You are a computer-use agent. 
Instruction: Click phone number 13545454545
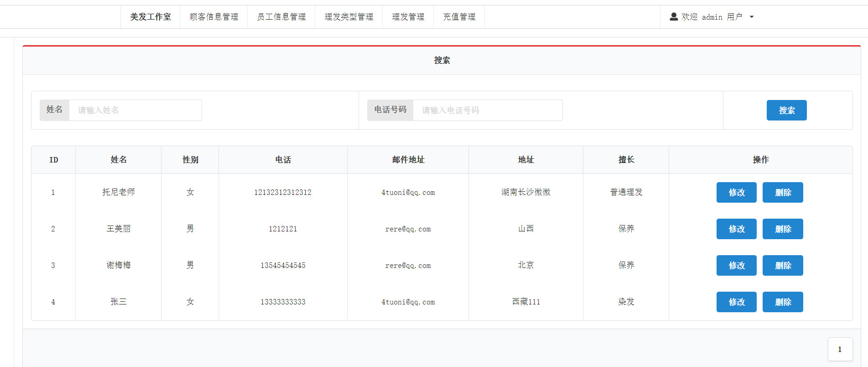point(283,265)
